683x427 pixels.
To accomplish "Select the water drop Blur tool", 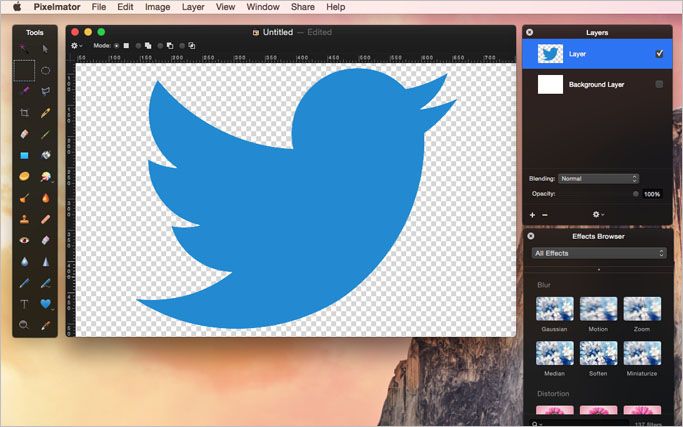I will pyautogui.click(x=24, y=261).
